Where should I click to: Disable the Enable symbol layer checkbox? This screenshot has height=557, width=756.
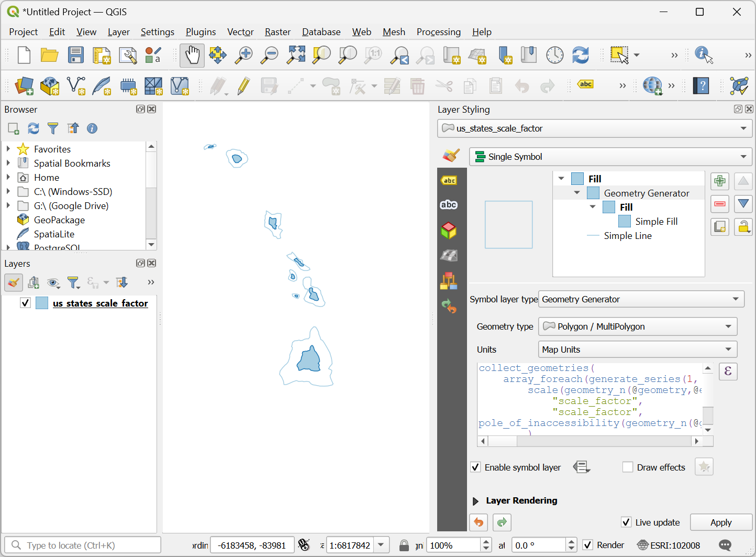[x=475, y=467]
